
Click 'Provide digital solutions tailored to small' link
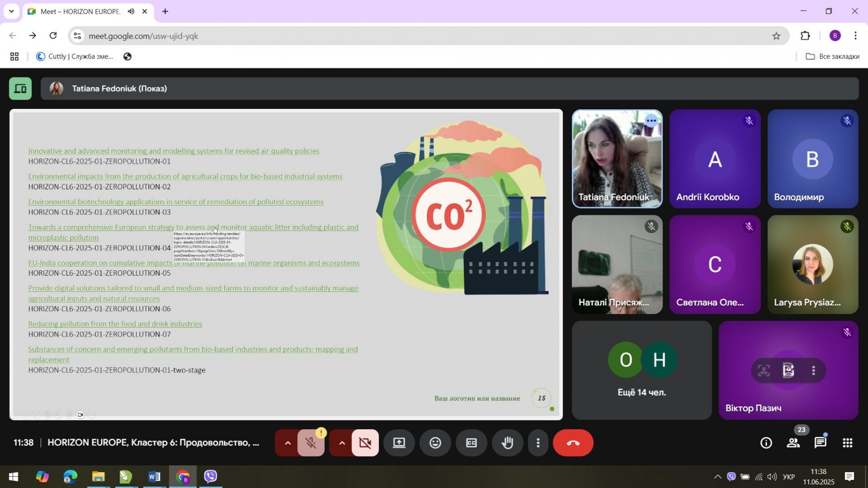click(x=193, y=293)
